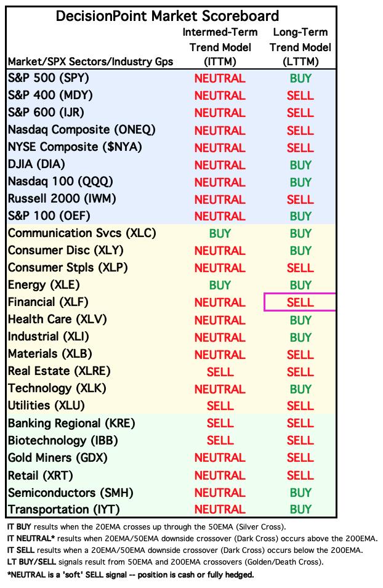This screenshot has height=588, width=383.
Task: Select the BUY signal for S&P 500 LTTM
Action: click(300, 78)
